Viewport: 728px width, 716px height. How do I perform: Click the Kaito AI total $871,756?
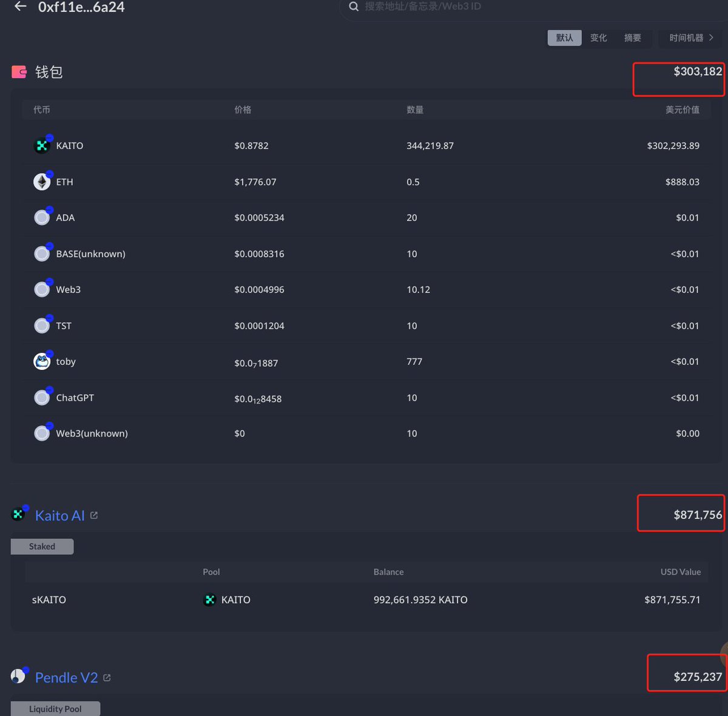698,515
